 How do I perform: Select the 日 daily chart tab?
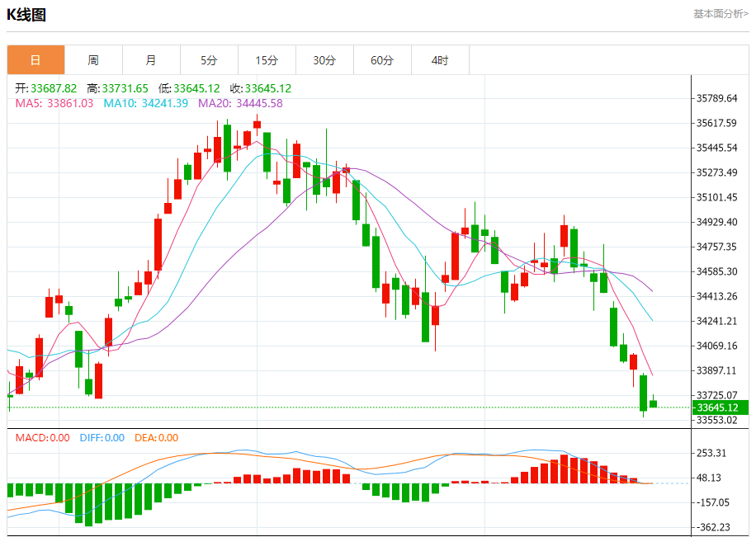click(x=35, y=60)
